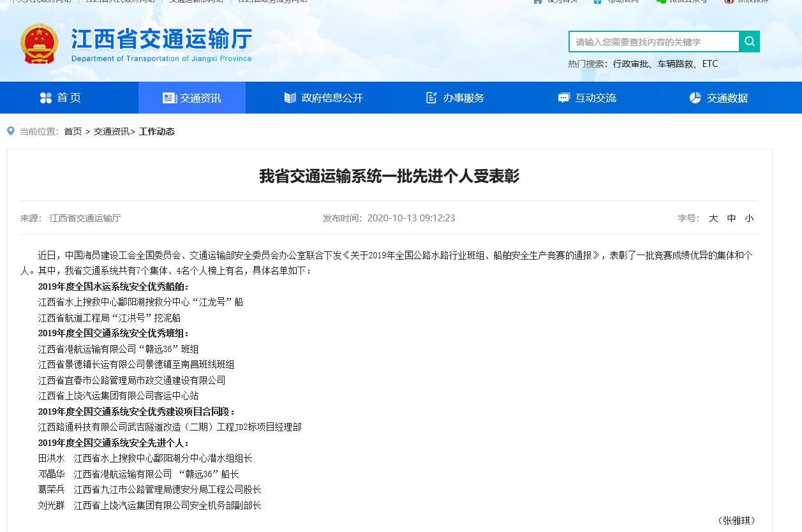Open the 政府信息公开 menu item
802x532 pixels.
[x=332, y=98]
